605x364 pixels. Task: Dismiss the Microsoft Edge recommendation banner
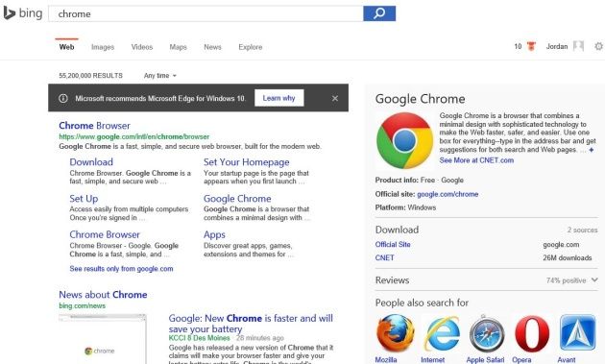click(335, 98)
